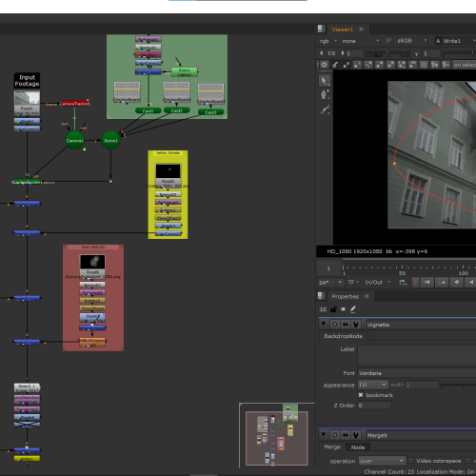Open the BackdropNode tab

click(343, 336)
